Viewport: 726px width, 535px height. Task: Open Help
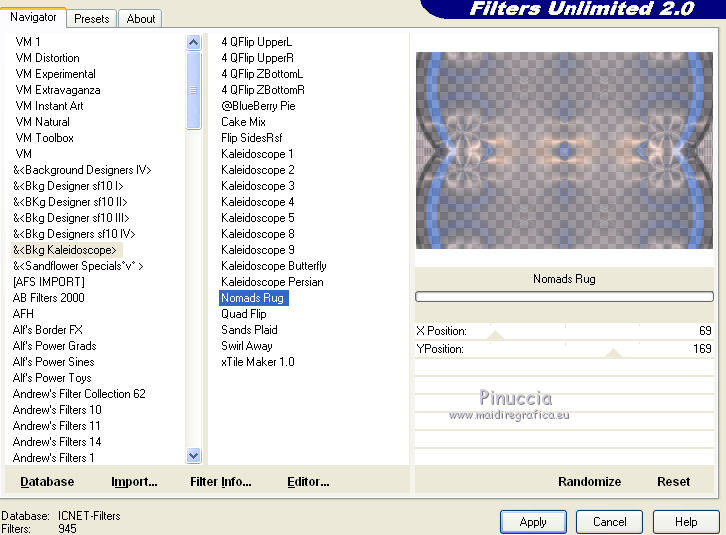coord(686,522)
